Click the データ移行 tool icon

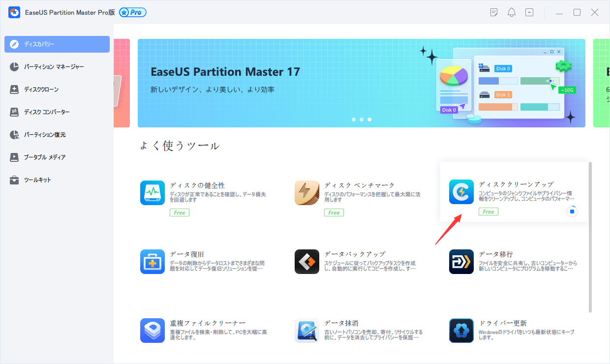[x=461, y=262]
